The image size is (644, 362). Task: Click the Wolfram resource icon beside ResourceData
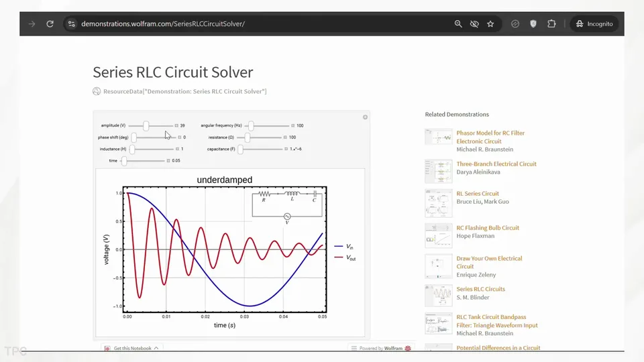[x=97, y=91]
